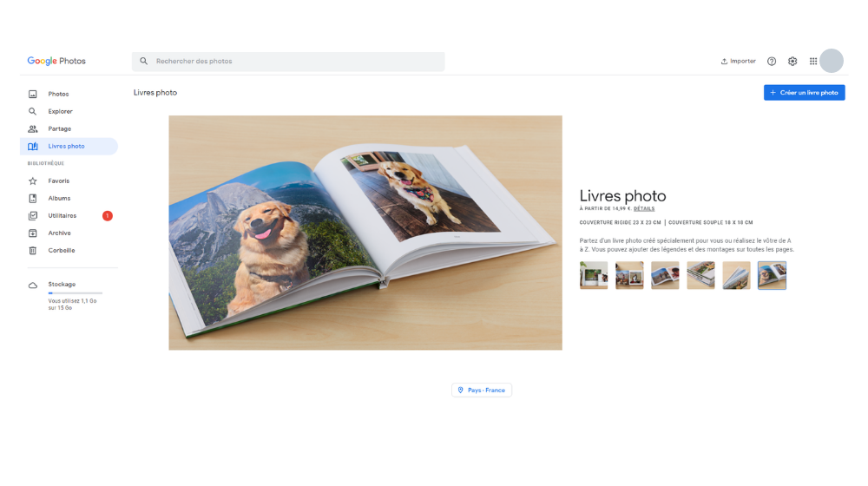Viewport: 868px width, 486px height.
Task: Open the settings gear icon
Action: 792,62
